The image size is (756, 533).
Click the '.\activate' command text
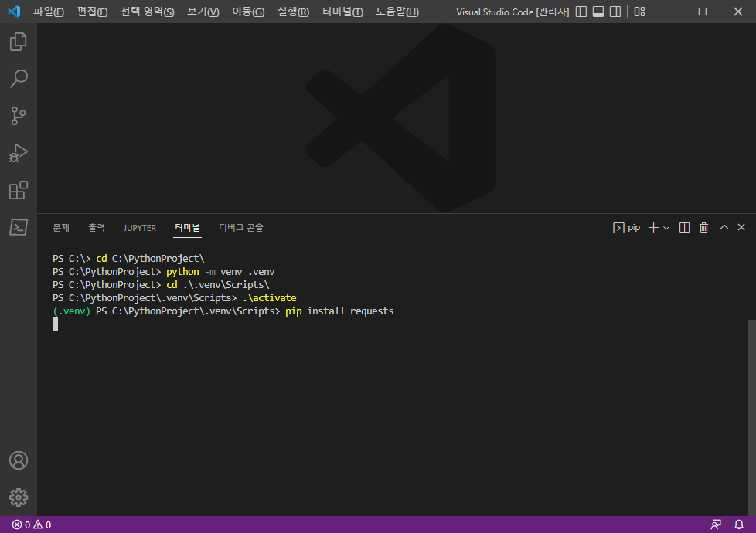270,298
